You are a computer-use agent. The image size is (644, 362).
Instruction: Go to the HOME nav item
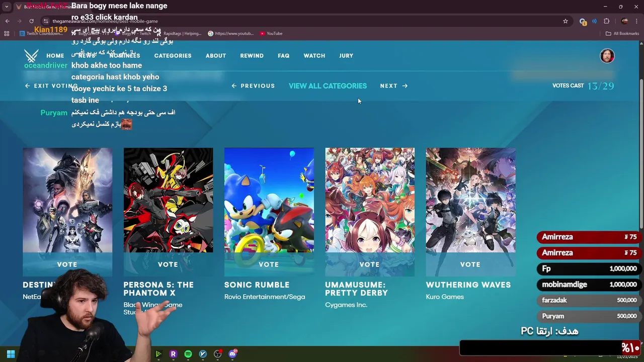coord(55,56)
